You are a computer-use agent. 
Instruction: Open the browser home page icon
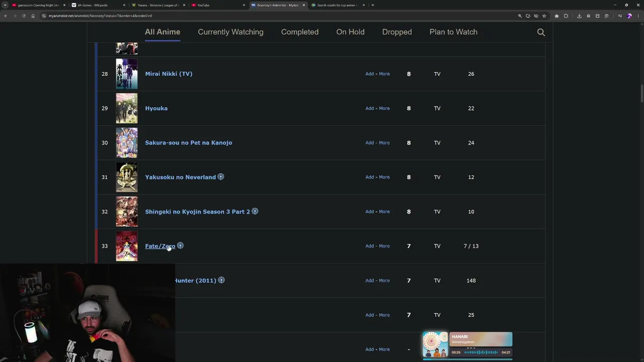click(33, 16)
